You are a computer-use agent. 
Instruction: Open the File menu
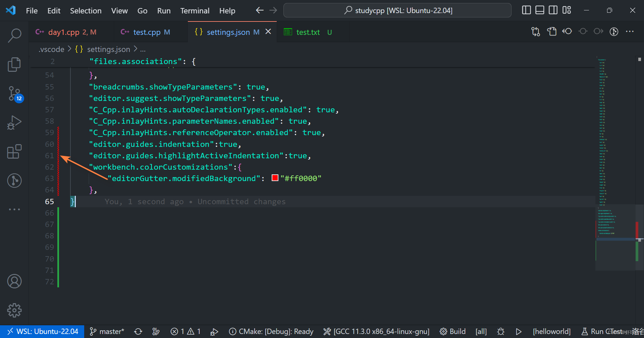pyautogui.click(x=32, y=11)
